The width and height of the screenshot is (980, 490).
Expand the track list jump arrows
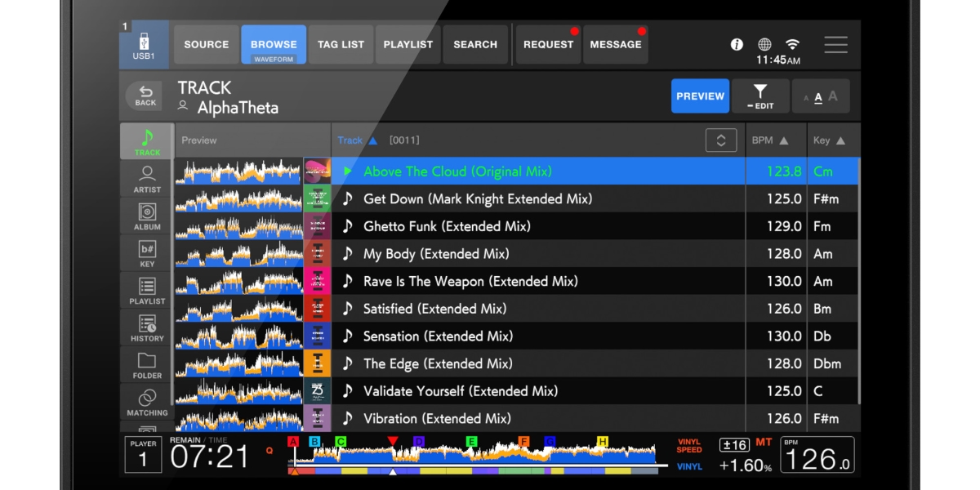[721, 140]
